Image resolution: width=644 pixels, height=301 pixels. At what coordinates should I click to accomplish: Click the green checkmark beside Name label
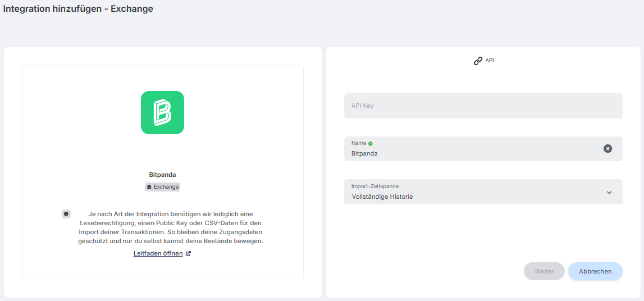371,143
